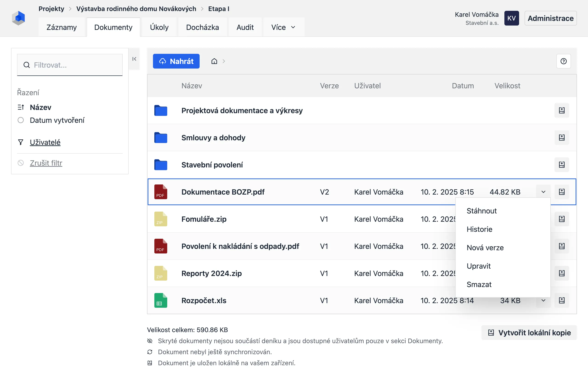Click the ZIP icon of Reporty 2024
The image size is (588, 368).
tap(161, 273)
